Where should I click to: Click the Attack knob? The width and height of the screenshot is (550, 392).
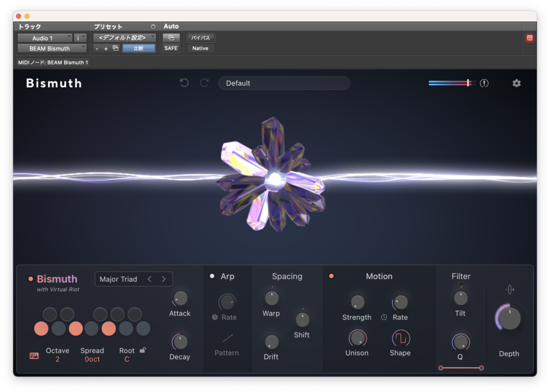180,299
